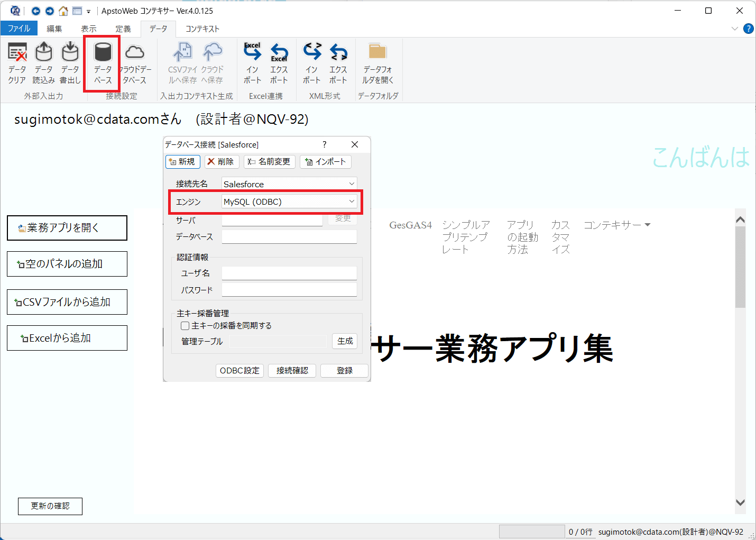Switch to the 編集 ribbon tab
Viewport: 756px width, 540px height.
tap(54, 29)
